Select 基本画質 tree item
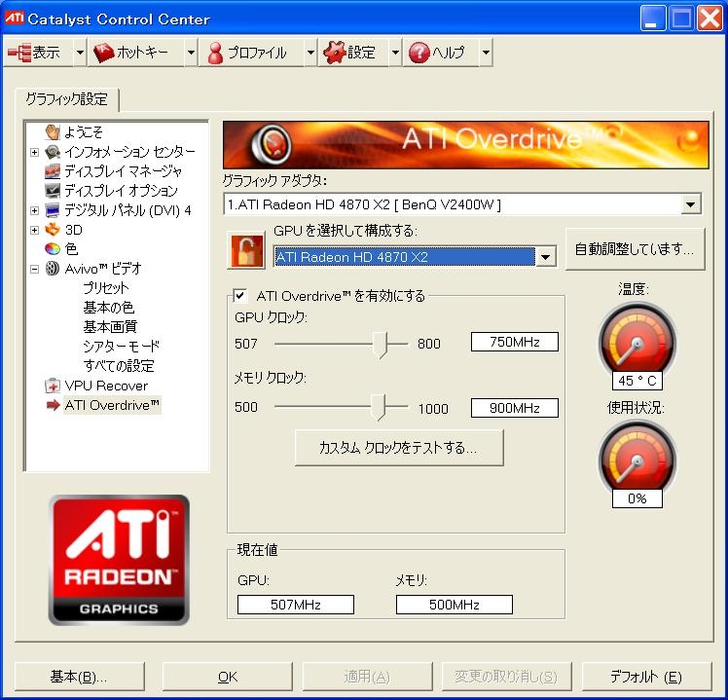The image size is (728, 700). [x=110, y=327]
